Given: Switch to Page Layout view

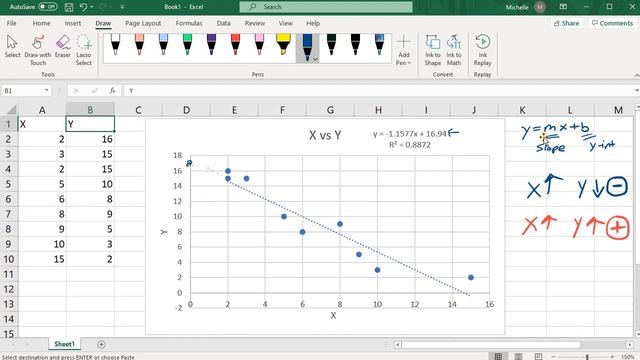Looking at the screenshot, I should [x=518, y=356].
